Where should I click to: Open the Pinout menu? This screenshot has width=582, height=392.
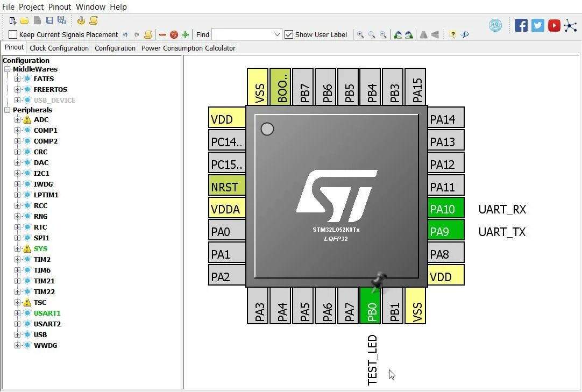(x=60, y=6)
